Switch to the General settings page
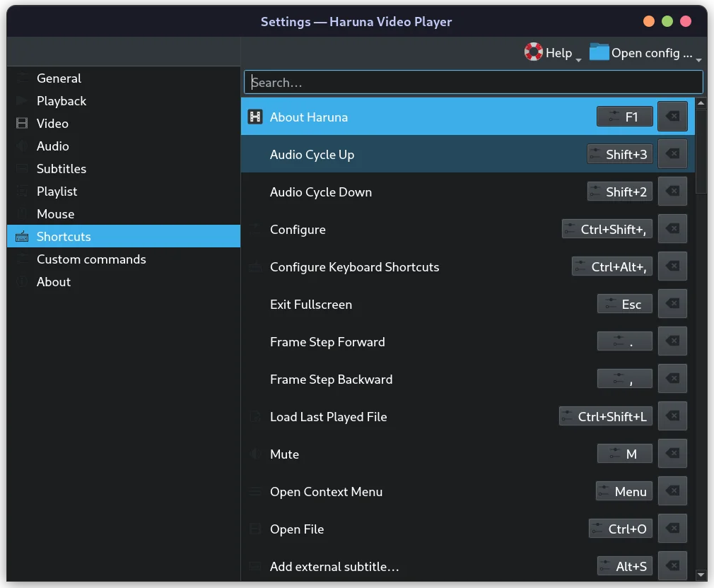This screenshot has height=588, width=714. 59,78
